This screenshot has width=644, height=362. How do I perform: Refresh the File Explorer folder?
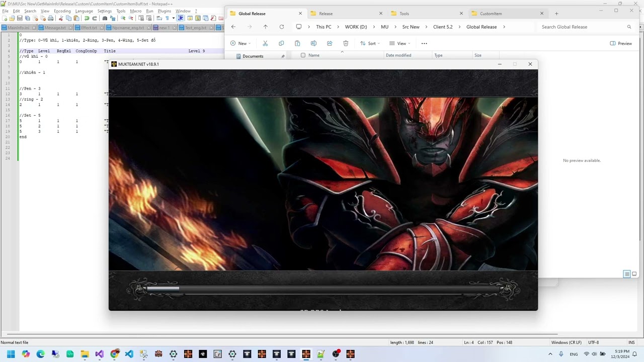click(x=281, y=27)
